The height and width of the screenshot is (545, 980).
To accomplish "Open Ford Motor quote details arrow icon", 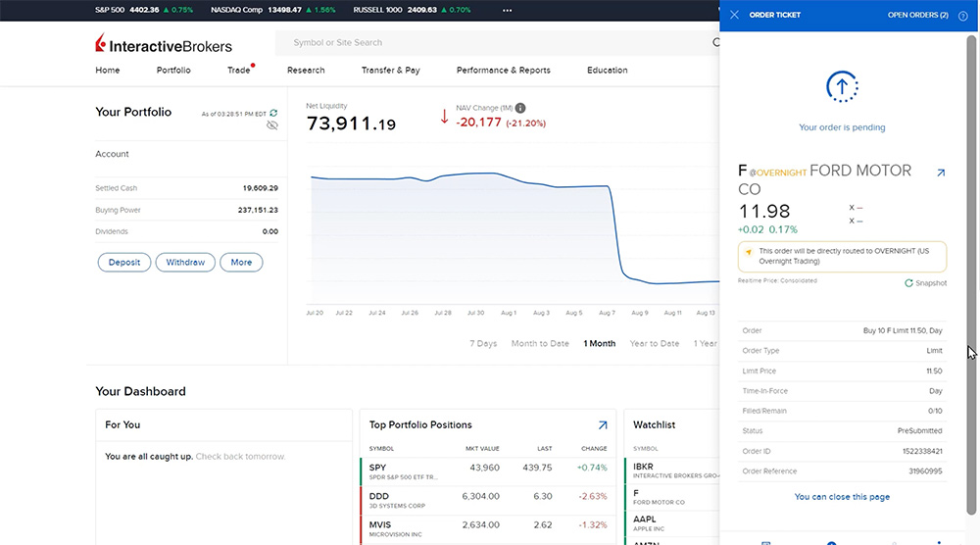I will click(x=941, y=173).
